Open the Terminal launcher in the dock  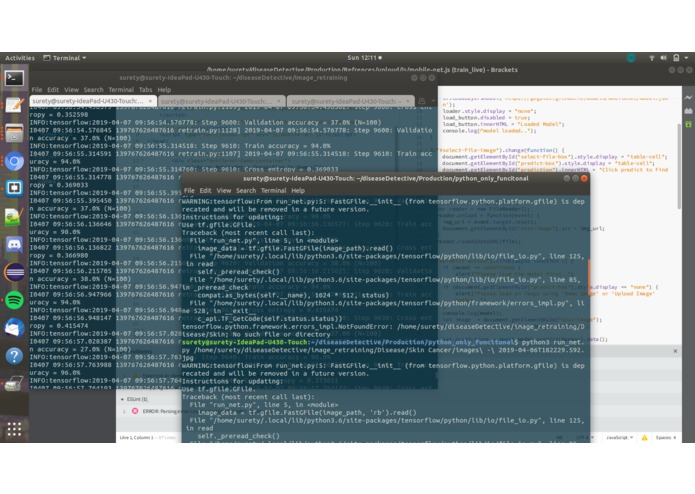pos(14,78)
